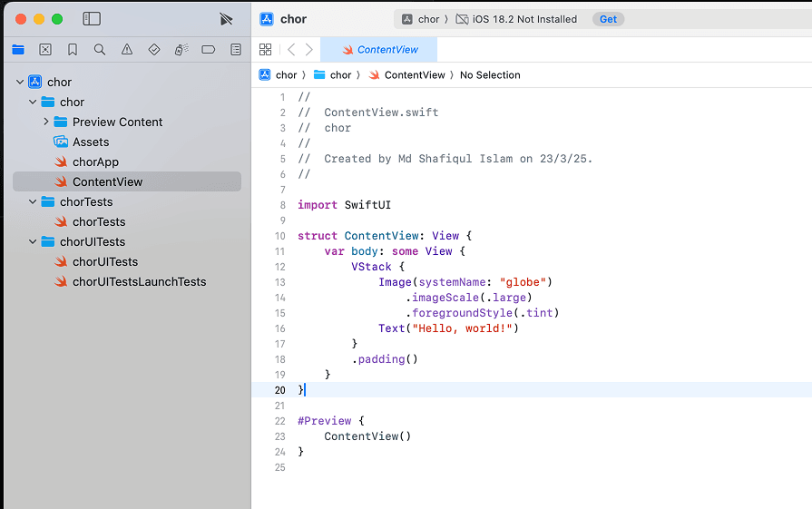Expand the Preview Content folder
The height and width of the screenshot is (509, 812).
[46, 122]
